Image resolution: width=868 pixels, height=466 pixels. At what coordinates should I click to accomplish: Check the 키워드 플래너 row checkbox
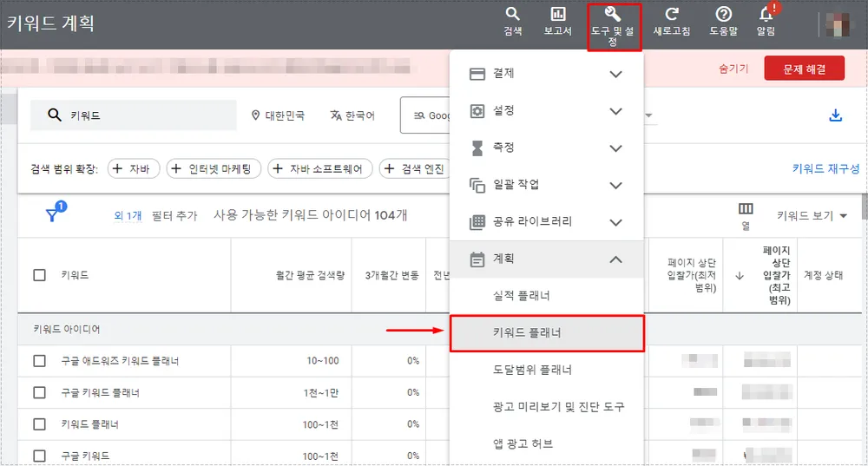[x=39, y=424]
